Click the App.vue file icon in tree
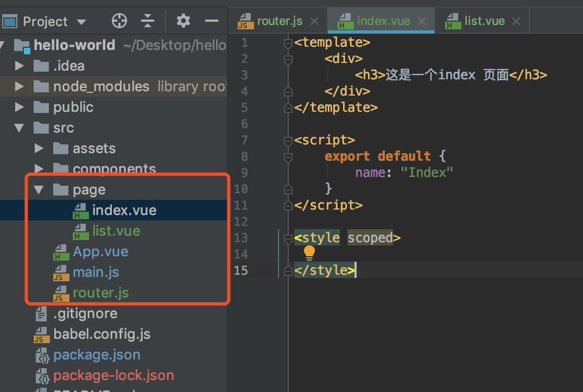 (61, 252)
